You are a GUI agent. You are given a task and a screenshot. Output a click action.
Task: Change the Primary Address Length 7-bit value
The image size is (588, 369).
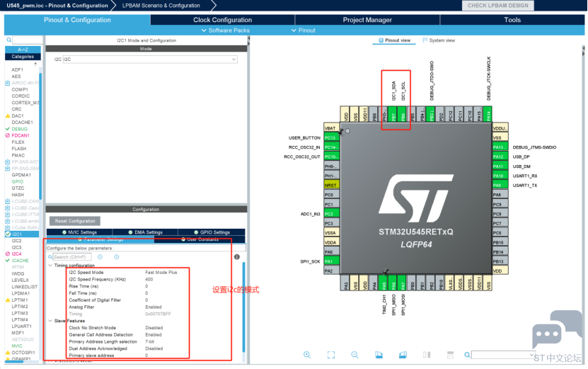150,342
